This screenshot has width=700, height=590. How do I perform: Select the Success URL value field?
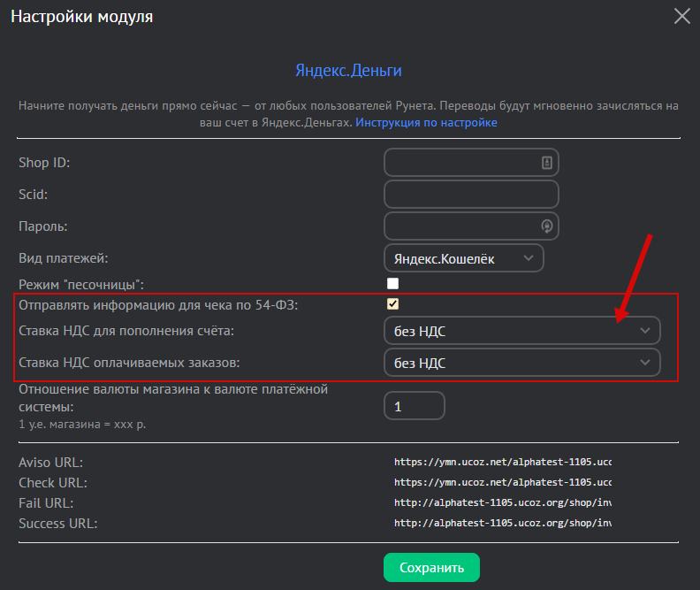[x=502, y=523]
